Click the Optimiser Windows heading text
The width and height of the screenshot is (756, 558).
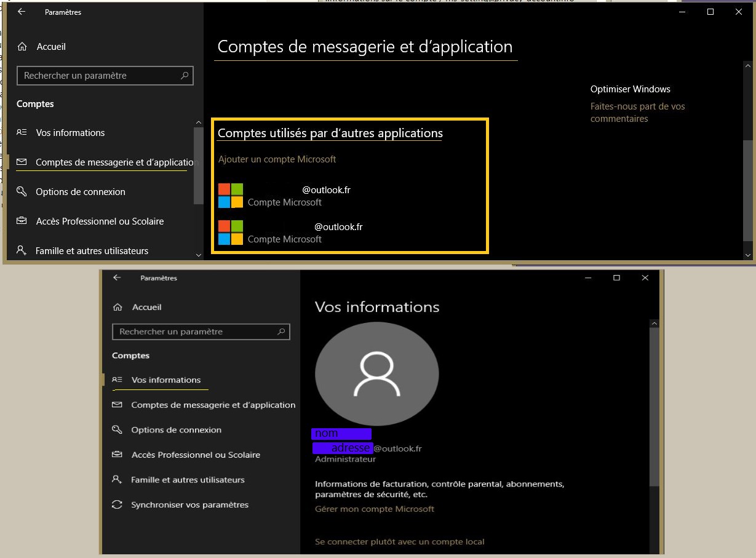[631, 89]
